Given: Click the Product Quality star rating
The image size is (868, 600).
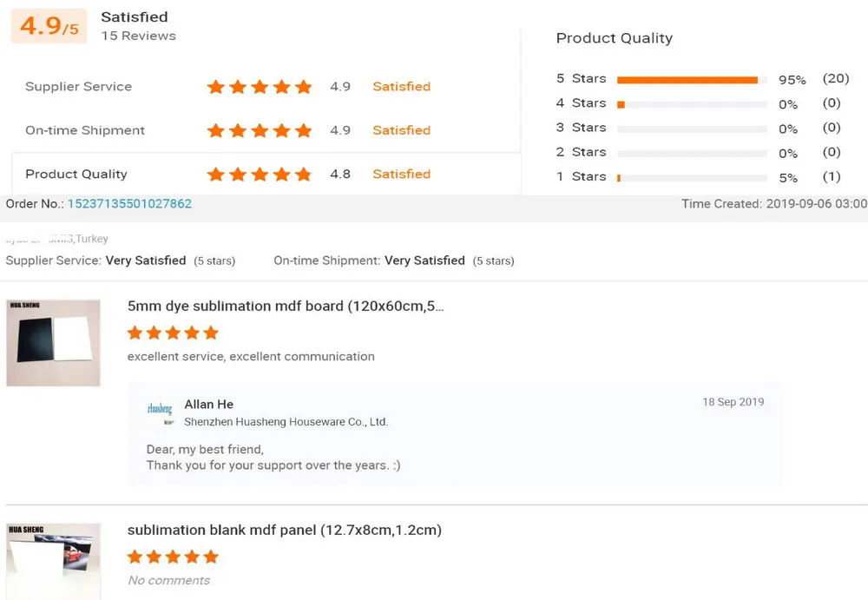Looking at the screenshot, I should 259,175.
